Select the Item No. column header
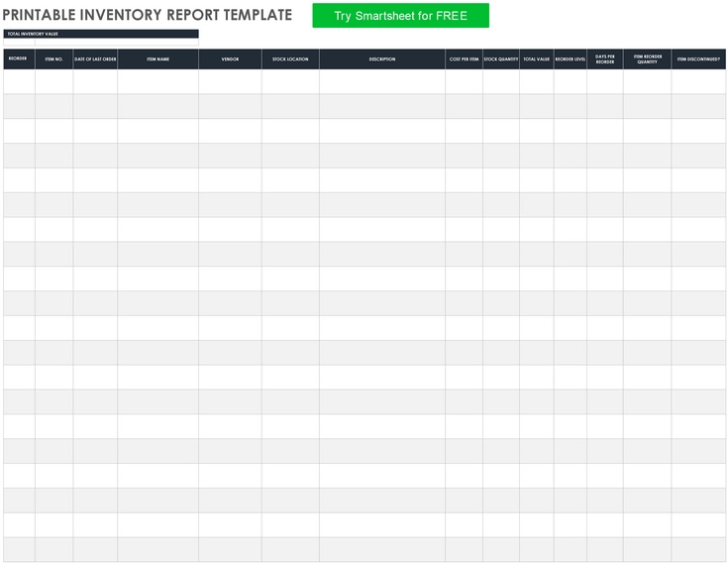Image resolution: width=728 pixels, height=564 pixels. (x=53, y=59)
